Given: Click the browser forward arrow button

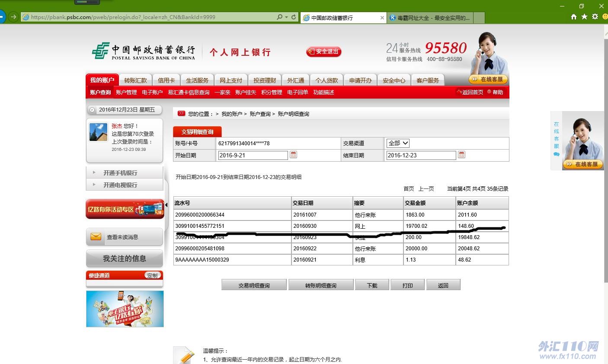Looking at the screenshot, I should click(13, 17).
